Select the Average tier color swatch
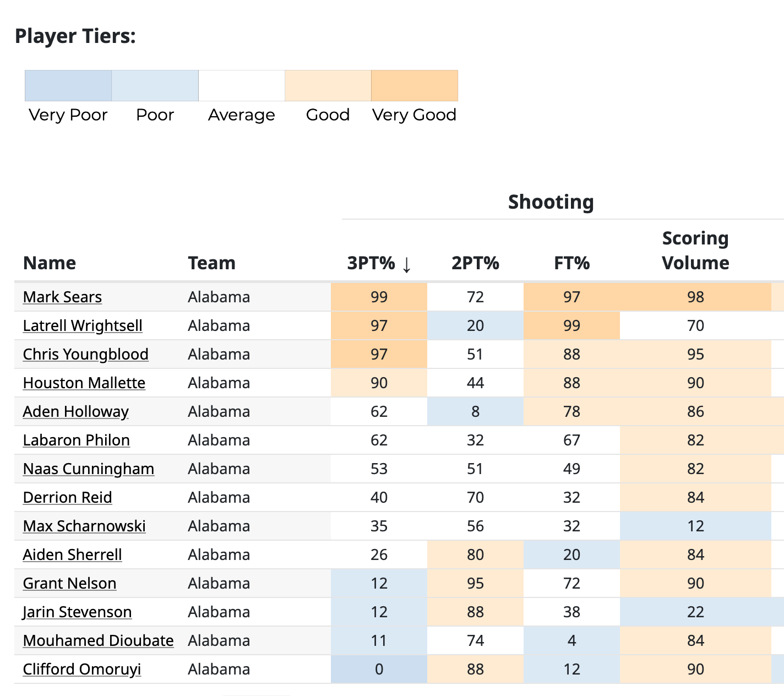Image resolution: width=784 pixels, height=696 pixels. pos(241,85)
